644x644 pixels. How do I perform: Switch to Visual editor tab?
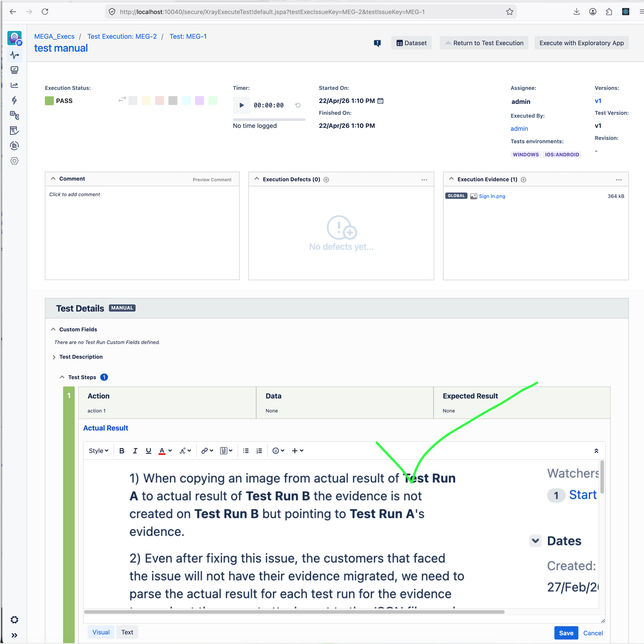click(x=101, y=632)
